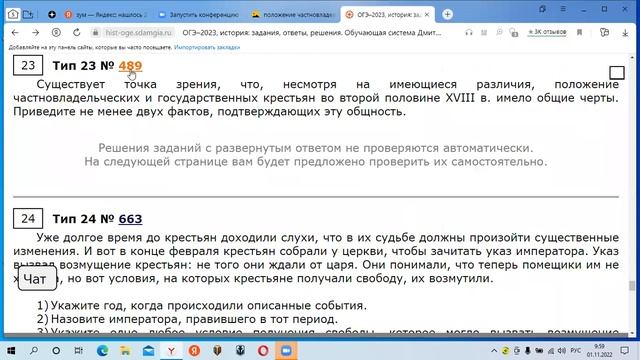The width and height of the screenshot is (640, 360).
Task: Click the question '1) Укажите год, когда происходили'
Action: (x=202, y=305)
